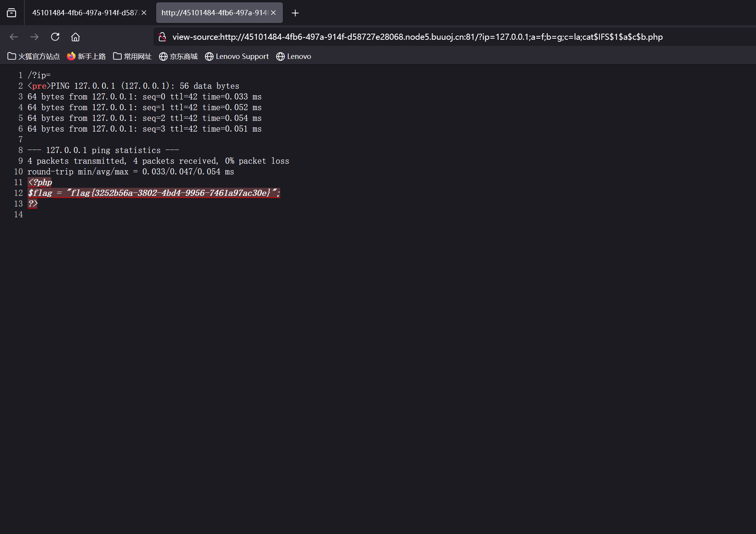Go to the browser home page
The image size is (756, 534).
[x=75, y=37]
